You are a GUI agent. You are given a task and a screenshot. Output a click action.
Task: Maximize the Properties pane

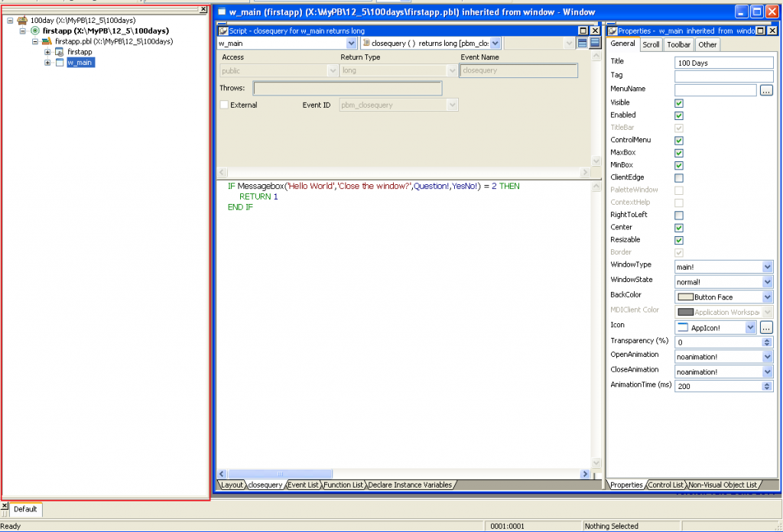pos(761,31)
